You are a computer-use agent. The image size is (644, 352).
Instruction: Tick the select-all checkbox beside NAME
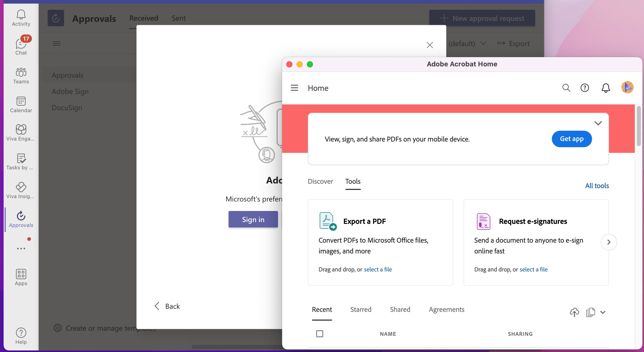319,334
